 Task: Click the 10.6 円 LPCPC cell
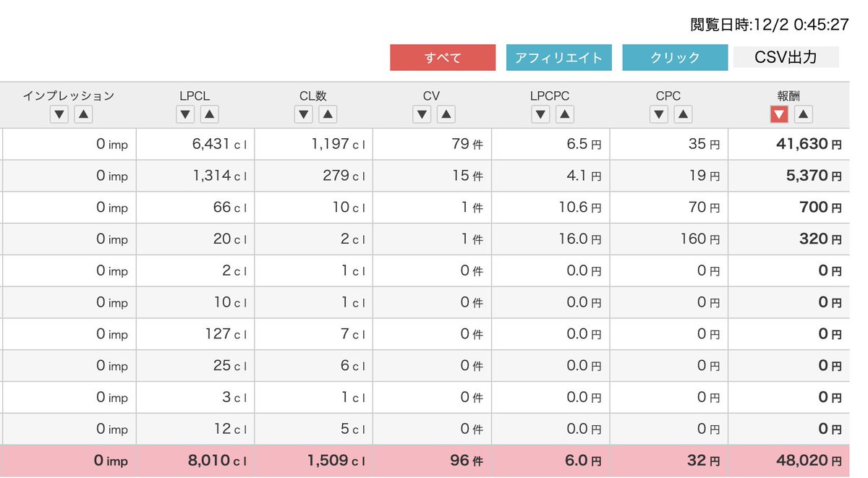pyautogui.click(x=550, y=208)
